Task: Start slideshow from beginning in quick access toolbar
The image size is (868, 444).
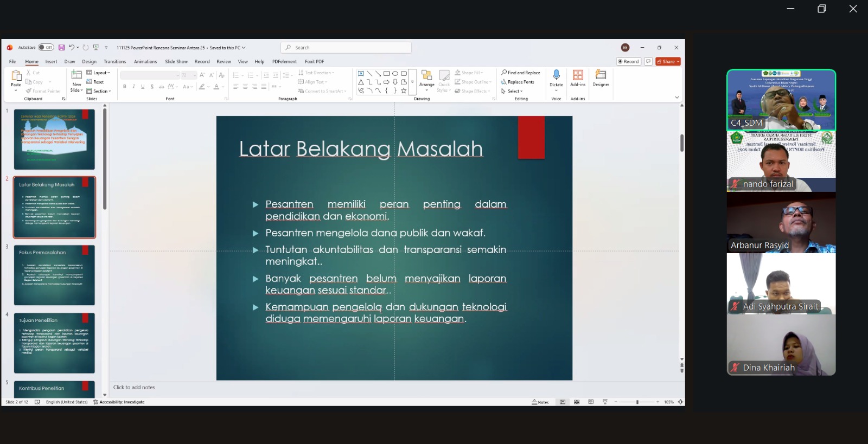Action: pos(96,48)
